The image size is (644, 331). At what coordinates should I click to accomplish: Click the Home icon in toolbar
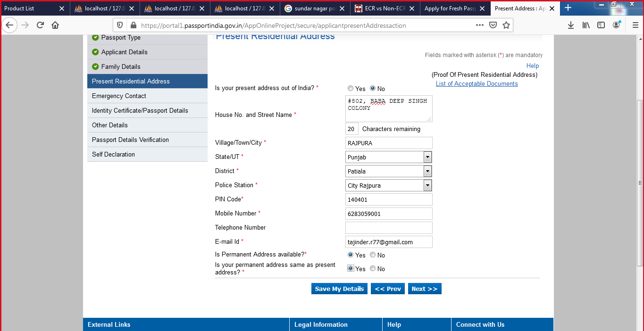click(x=55, y=25)
